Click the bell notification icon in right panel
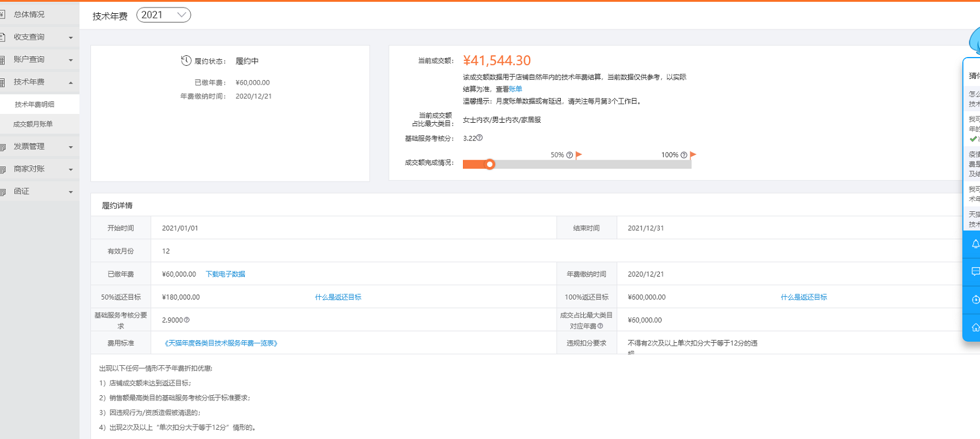The image size is (980, 439). (x=975, y=244)
